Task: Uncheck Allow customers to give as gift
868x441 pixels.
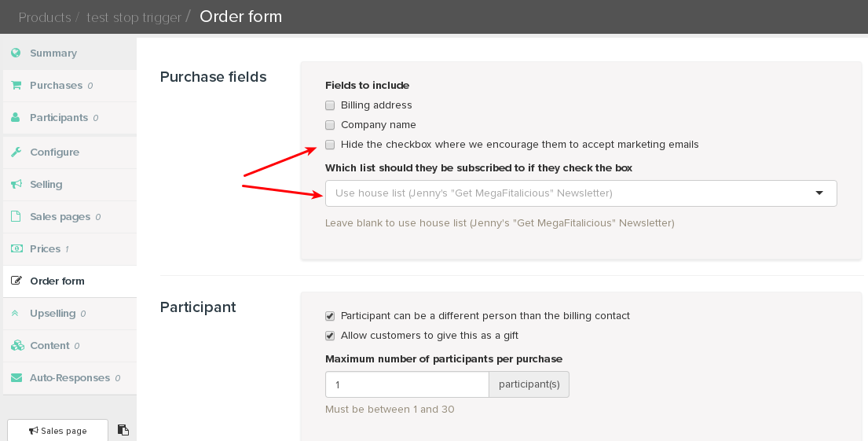Action: [x=330, y=336]
